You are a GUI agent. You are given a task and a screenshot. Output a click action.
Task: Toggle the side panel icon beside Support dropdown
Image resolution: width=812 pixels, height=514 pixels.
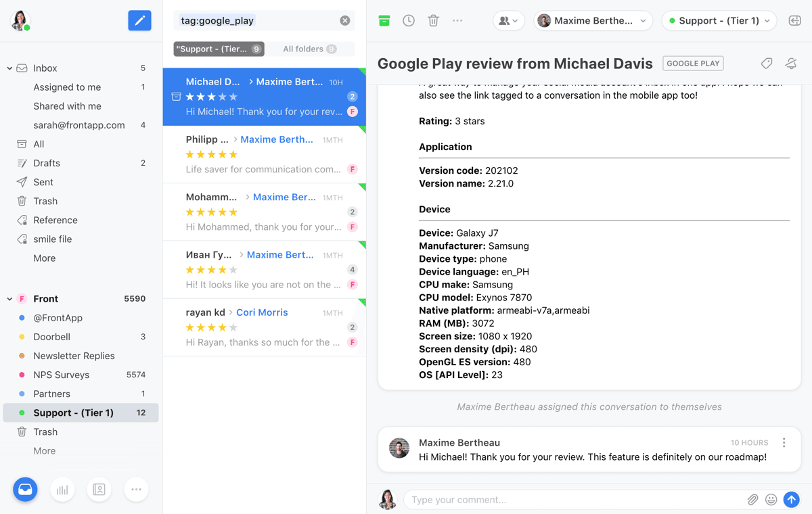[x=795, y=21]
